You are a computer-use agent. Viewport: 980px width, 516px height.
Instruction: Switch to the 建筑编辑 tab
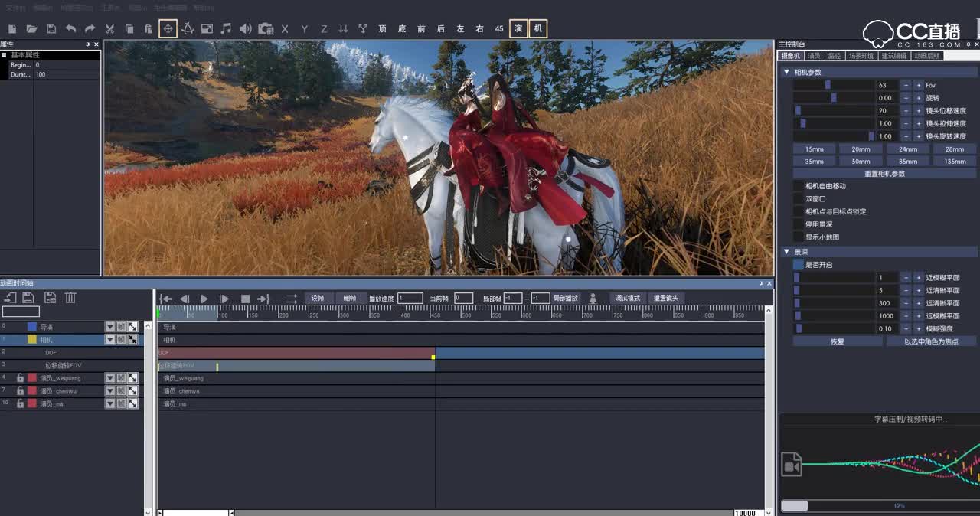894,56
